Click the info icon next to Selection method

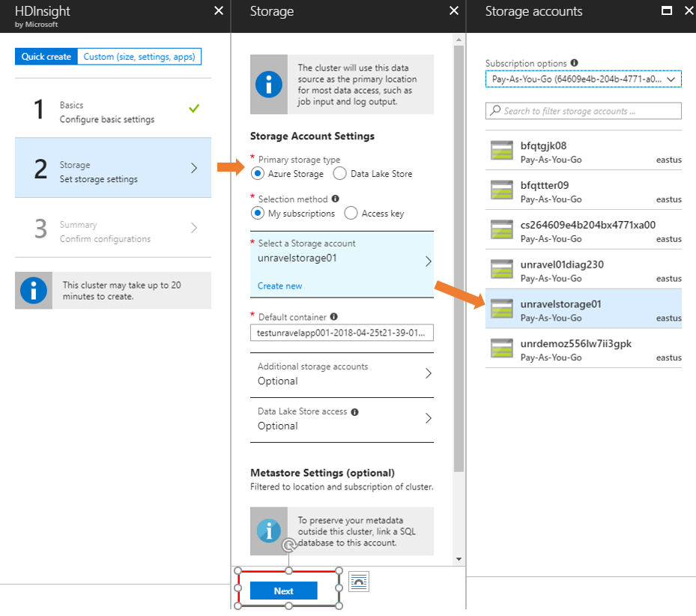[x=335, y=199]
